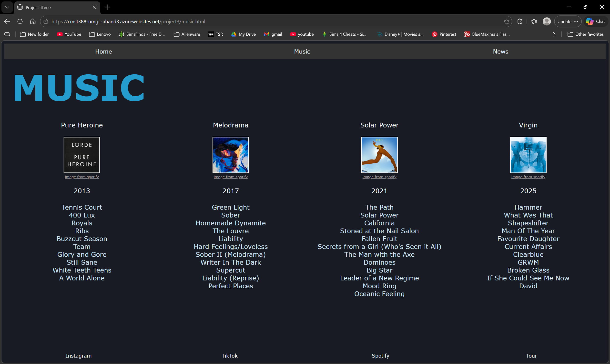Open the Update settings menu

click(568, 21)
